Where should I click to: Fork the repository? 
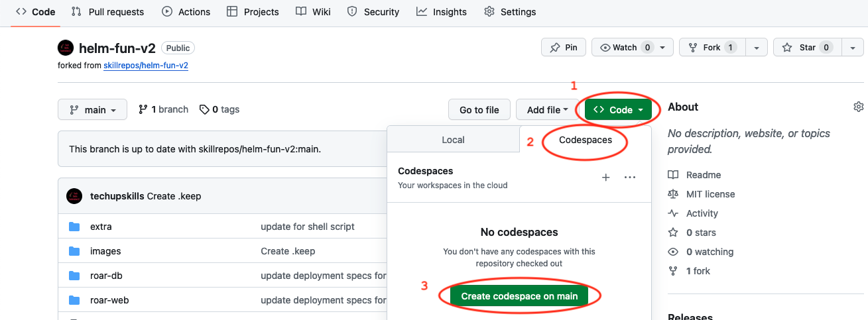click(712, 47)
